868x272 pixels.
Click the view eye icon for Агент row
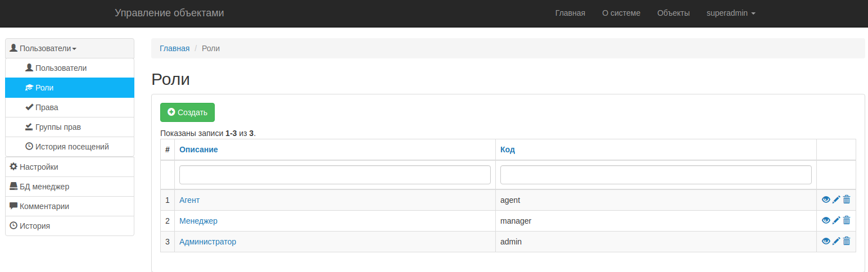tap(826, 200)
